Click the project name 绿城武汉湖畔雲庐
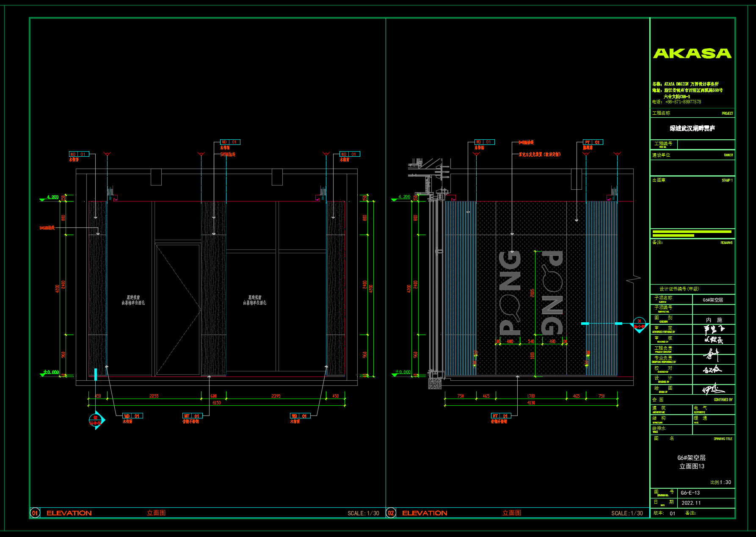The height and width of the screenshot is (537, 756). pos(692,128)
